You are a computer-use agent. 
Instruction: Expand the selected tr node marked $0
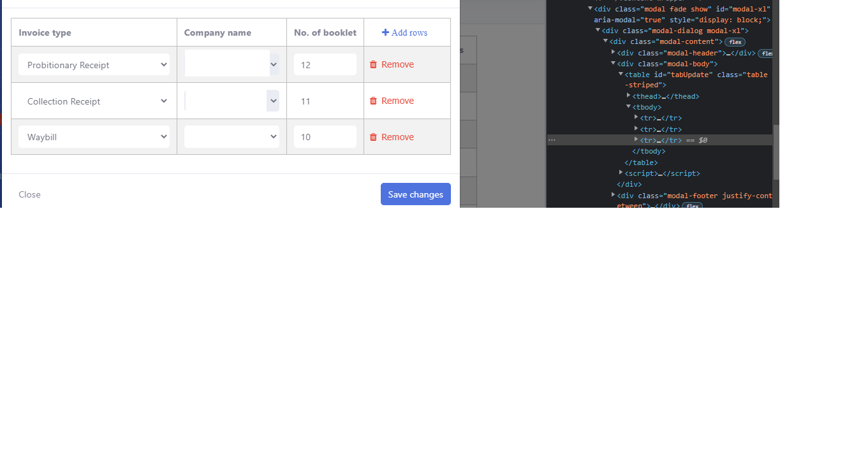pos(636,139)
